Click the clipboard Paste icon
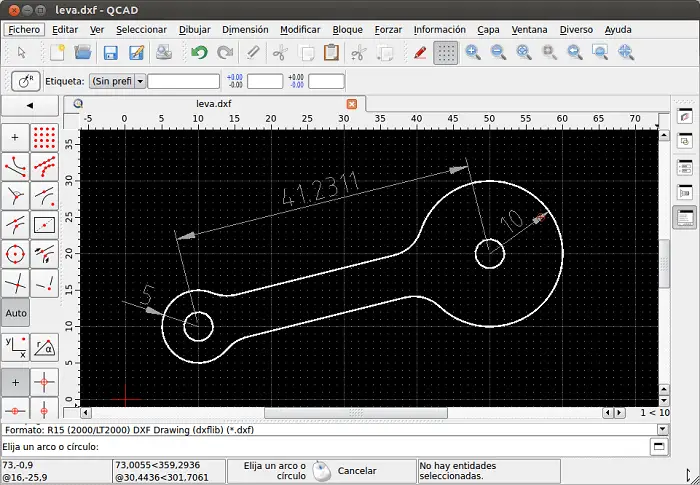Viewport: 700px width, 485px height. point(331,53)
